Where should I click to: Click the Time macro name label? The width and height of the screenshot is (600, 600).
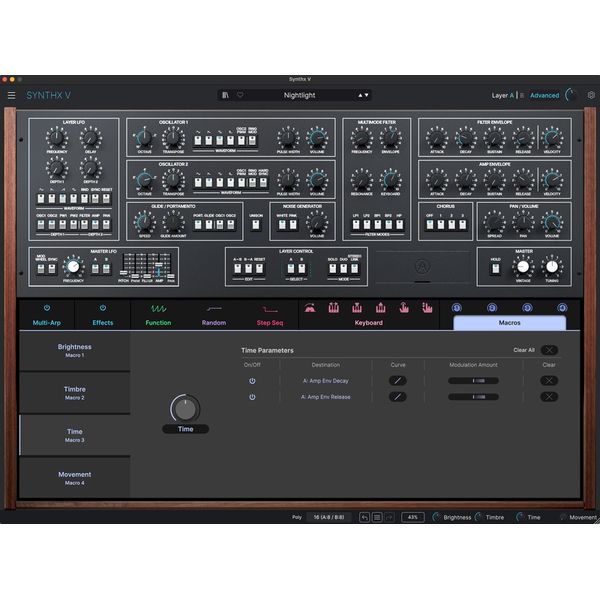tap(186, 429)
